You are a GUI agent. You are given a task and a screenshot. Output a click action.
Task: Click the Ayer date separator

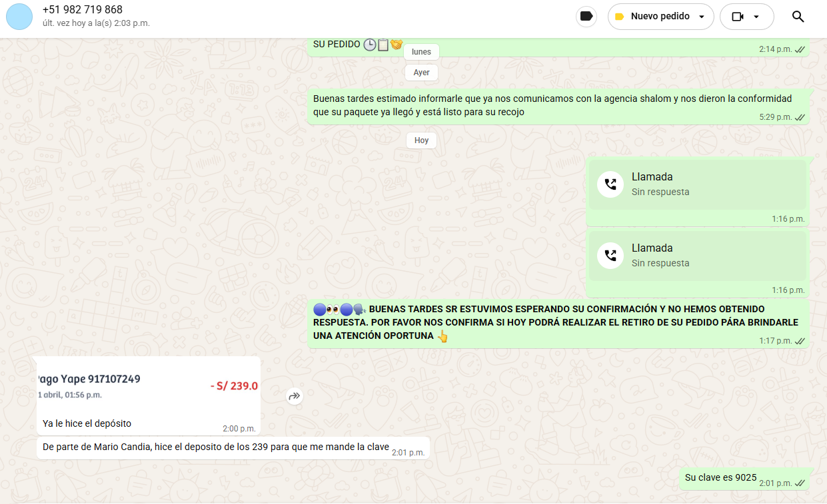[x=421, y=73]
